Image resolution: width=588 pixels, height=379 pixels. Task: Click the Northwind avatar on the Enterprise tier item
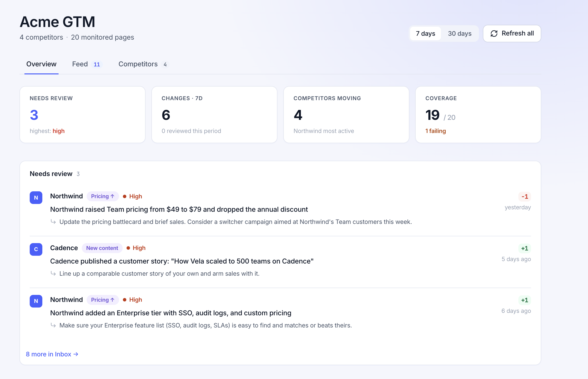tap(36, 301)
